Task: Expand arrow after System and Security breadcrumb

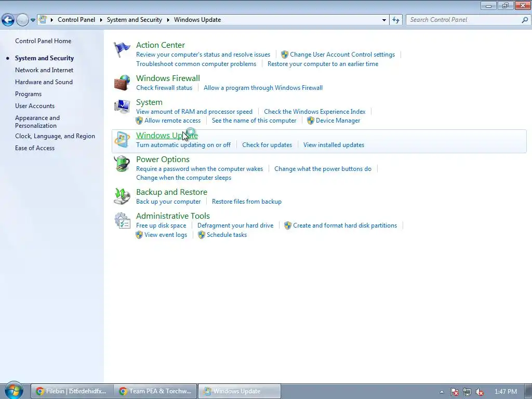Action: [x=168, y=20]
